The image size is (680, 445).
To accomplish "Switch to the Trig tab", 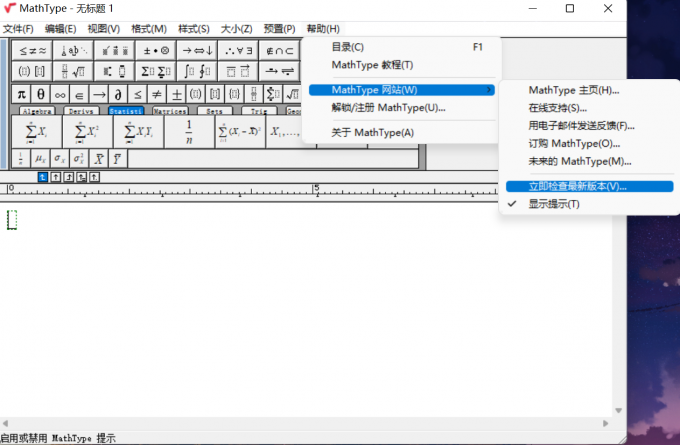I will (x=258, y=111).
